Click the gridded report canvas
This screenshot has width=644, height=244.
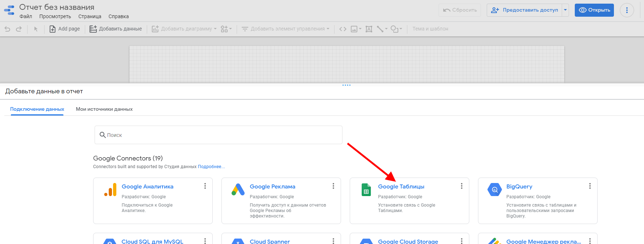(347, 64)
